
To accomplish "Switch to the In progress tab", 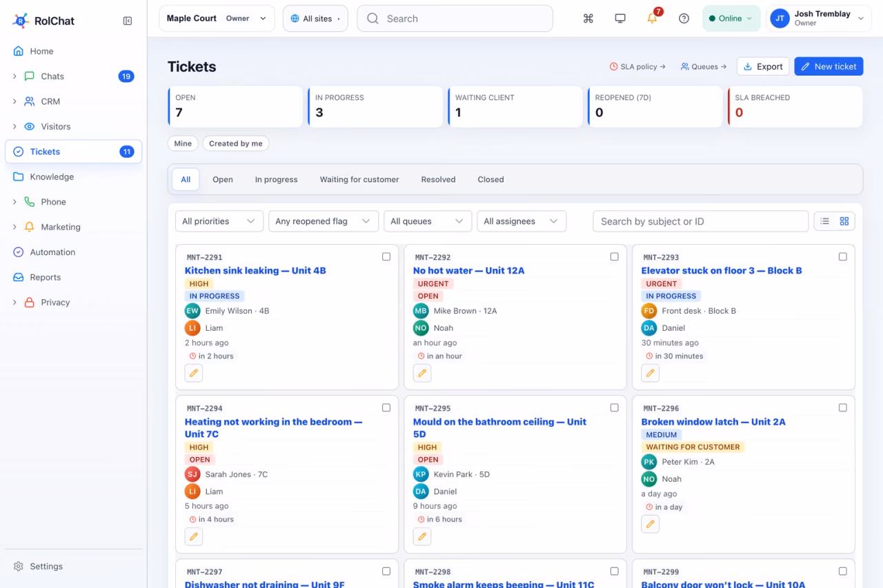I will pyautogui.click(x=276, y=179).
